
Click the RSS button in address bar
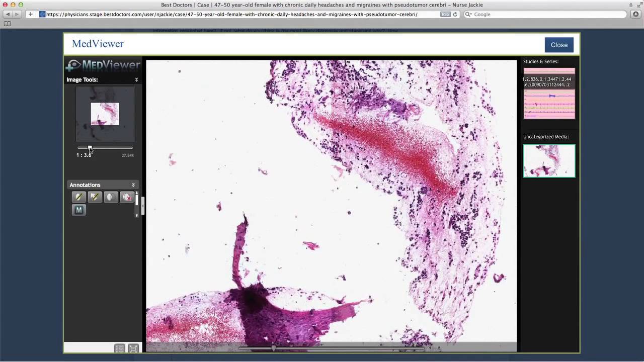445,14
